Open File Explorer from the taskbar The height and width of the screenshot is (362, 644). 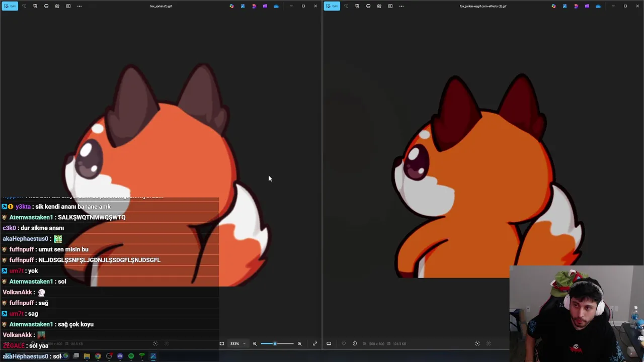coord(87,356)
